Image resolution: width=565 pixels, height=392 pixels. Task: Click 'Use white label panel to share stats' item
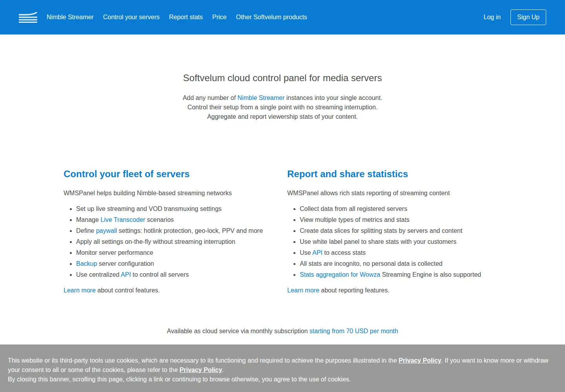point(378,242)
